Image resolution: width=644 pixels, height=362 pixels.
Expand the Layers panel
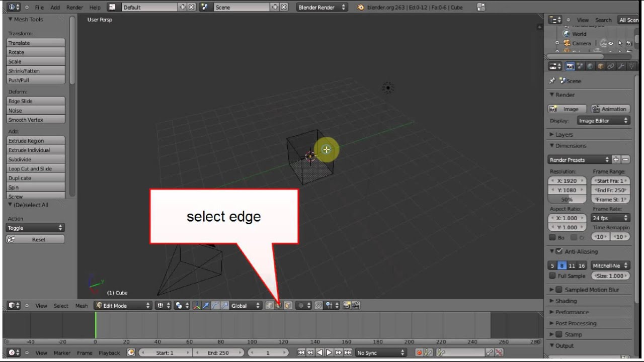coord(563,134)
